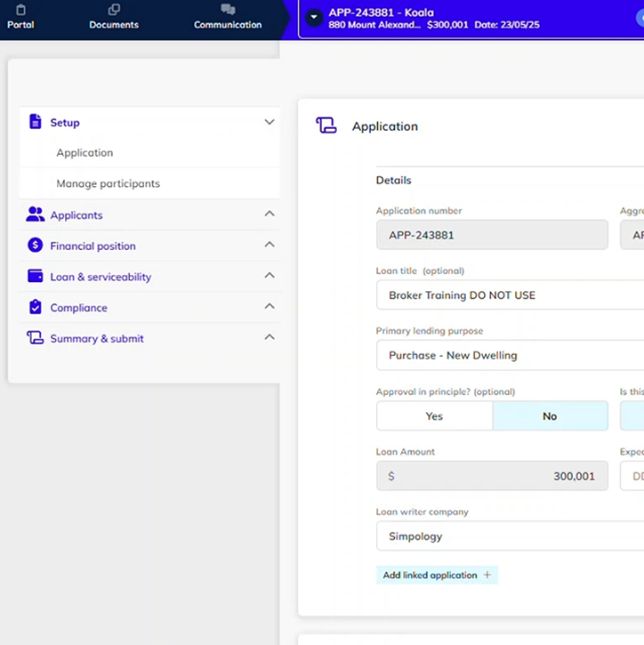Click the Loan & serviceability wallet icon

point(36,277)
